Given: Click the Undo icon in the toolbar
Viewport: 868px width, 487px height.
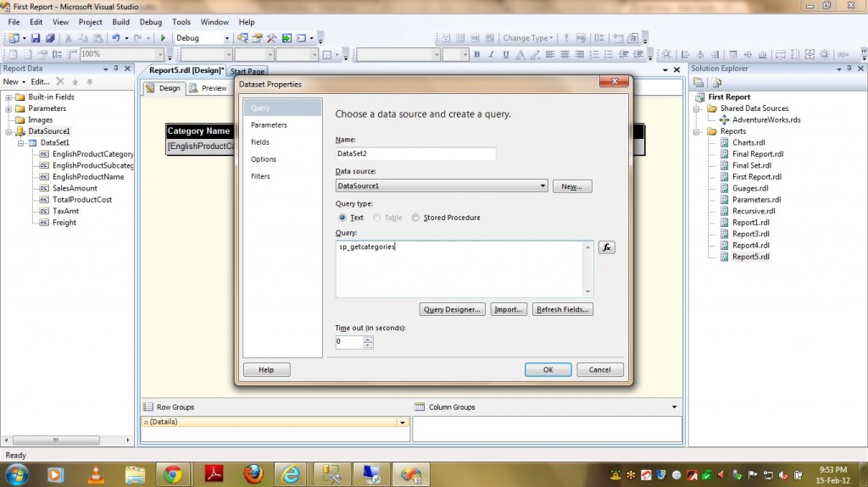Looking at the screenshot, I should 116,38.
